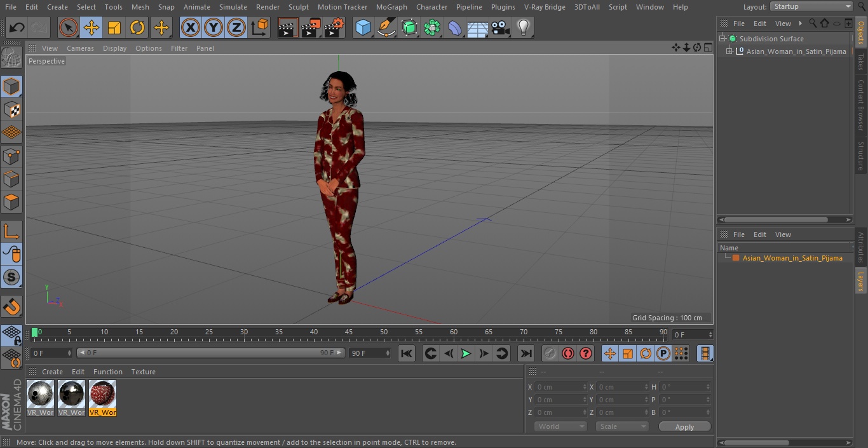Viewport: 868px width, 448px height.
Task: Add a Floor environment object
Action: click(478, 27)
